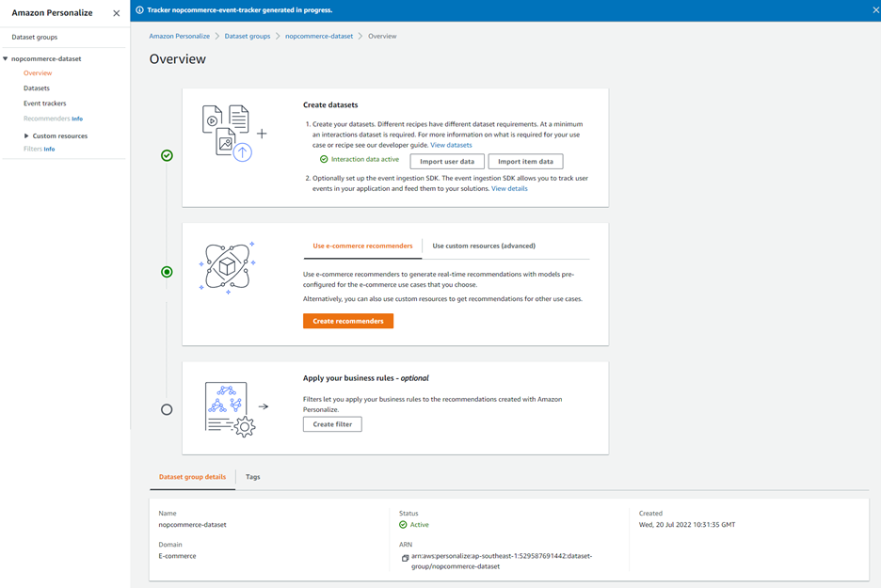
Task: Click the created date Wed, 20 Jul 2022
Action: coord(686,525)
